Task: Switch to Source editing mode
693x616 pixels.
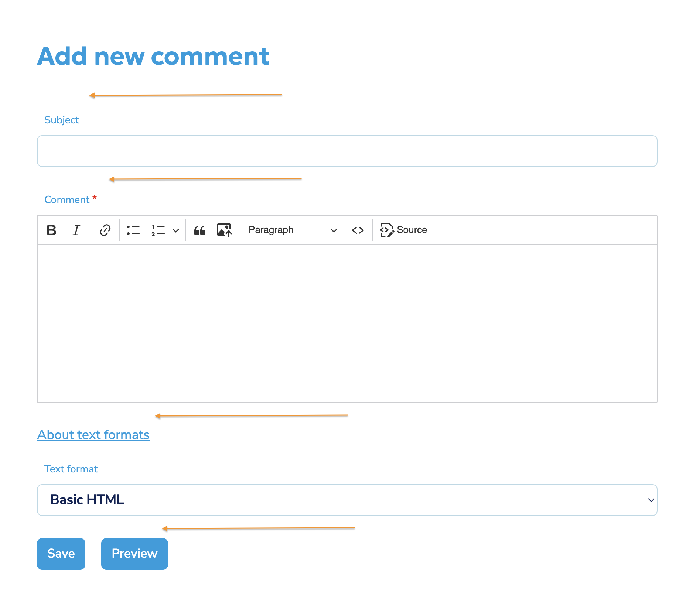Action: (403, 230)
